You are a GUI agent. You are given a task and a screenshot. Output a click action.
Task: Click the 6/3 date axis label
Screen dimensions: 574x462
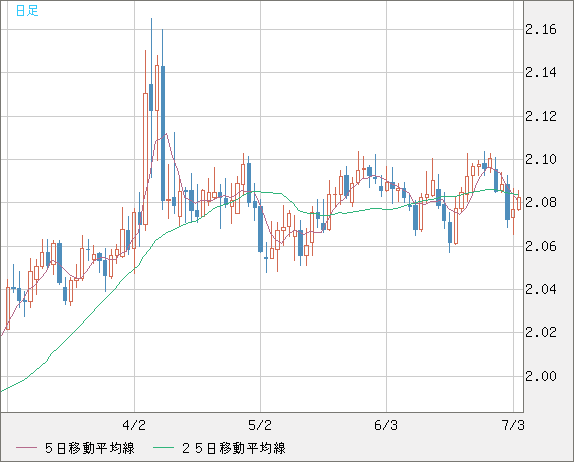point(386,425)
